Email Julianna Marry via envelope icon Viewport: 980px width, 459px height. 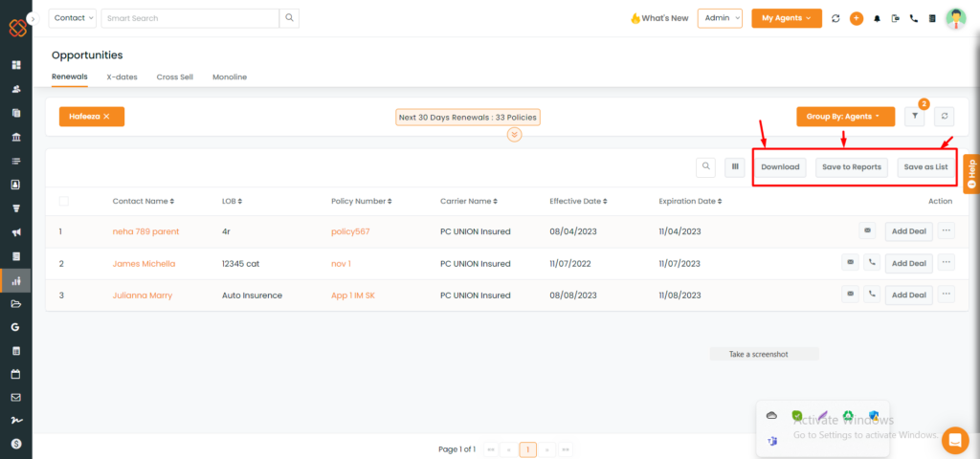pos(850,294)
